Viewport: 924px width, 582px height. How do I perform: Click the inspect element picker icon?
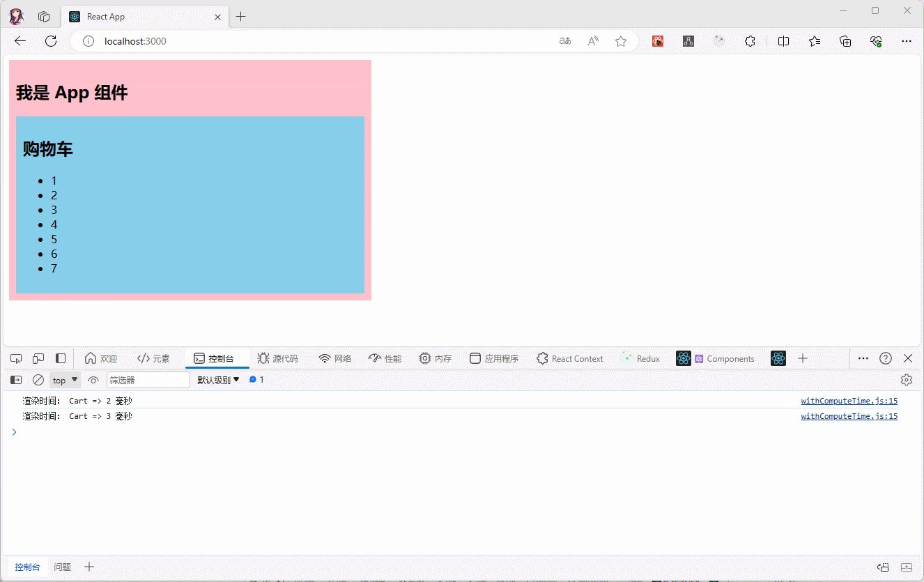coord(16,358)
